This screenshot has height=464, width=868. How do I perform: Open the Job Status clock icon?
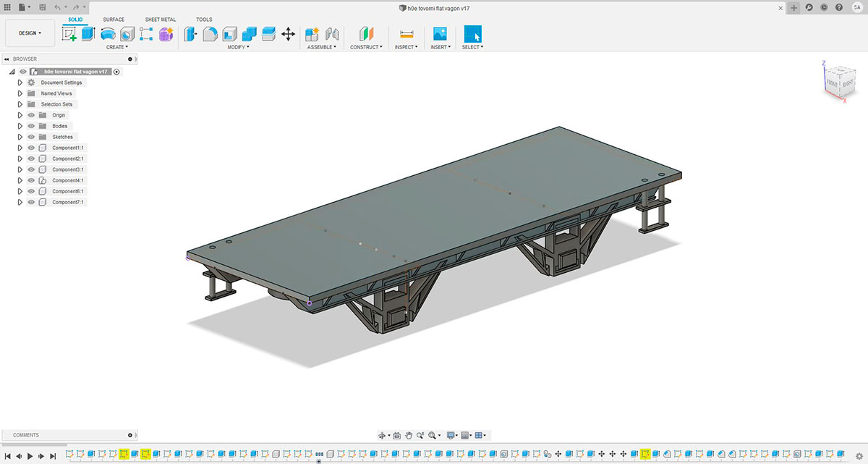825,7
